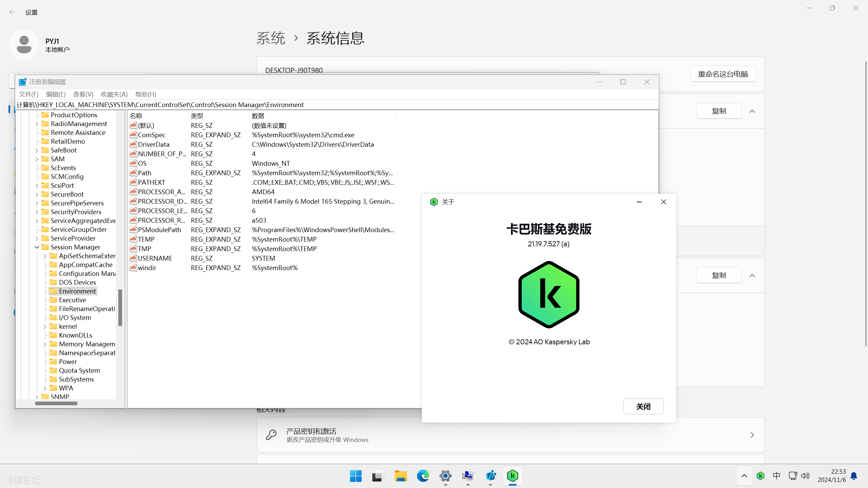Select windir value icon
Viewport: 868px width, 488px height.
click(133, 268)
